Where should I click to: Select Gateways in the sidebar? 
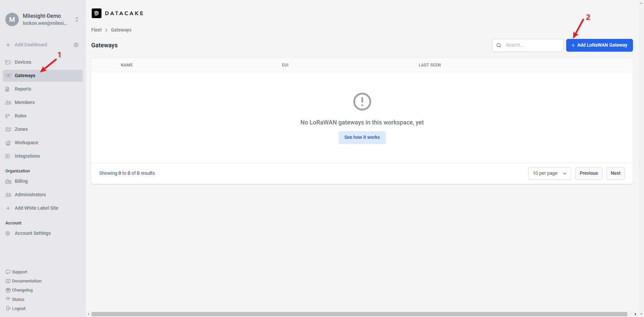[x=43, y=76]
